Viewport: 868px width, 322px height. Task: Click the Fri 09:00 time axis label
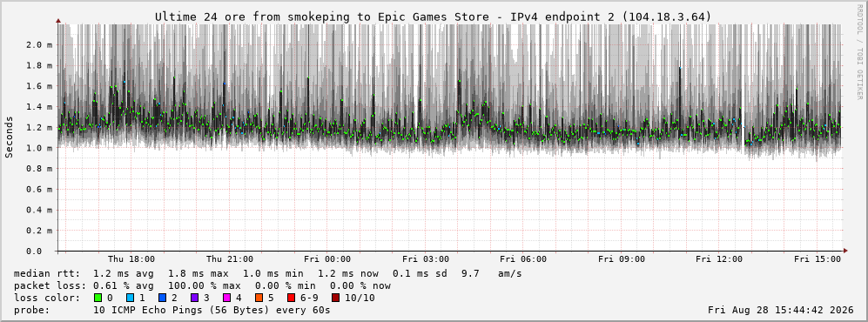(622, 259)
